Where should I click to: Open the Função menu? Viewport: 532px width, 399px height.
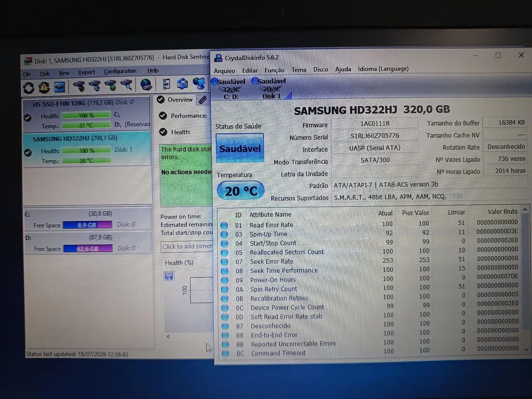tap(274, 70)
